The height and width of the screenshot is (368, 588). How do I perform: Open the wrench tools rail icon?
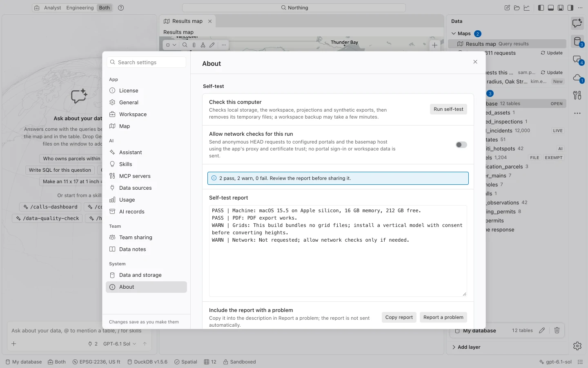(577, 95)
